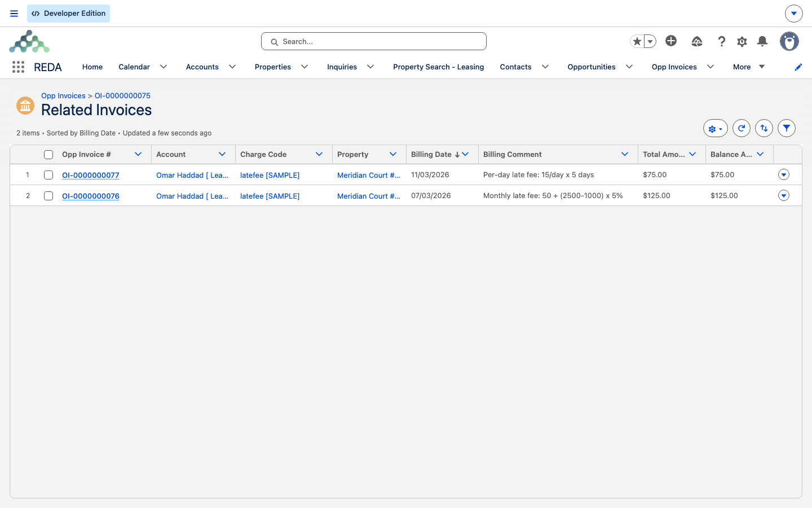The height and width of the screenshot is (508, 812).
Task: Open parent record OI-0000000075 breadcrumb
Action: (x=122, y=96)
